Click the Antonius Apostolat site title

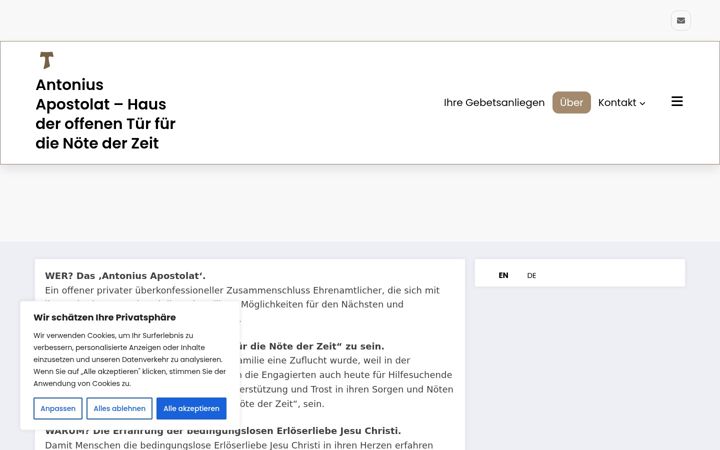[x=106, y=114]
